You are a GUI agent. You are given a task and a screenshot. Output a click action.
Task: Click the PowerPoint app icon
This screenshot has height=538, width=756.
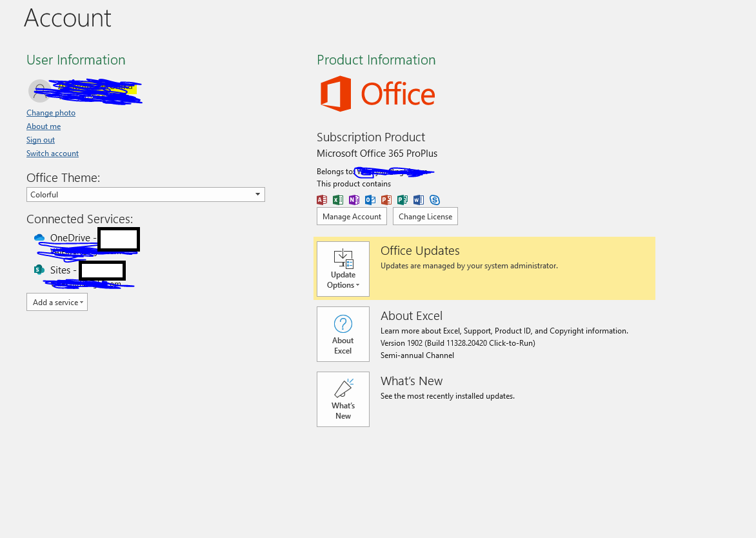(386, 200)
